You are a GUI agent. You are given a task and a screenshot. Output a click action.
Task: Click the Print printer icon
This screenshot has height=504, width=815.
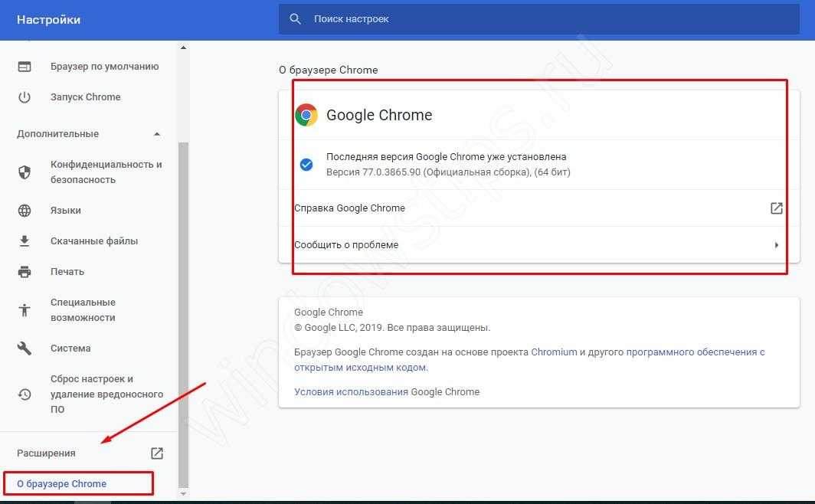click(25, 272)
